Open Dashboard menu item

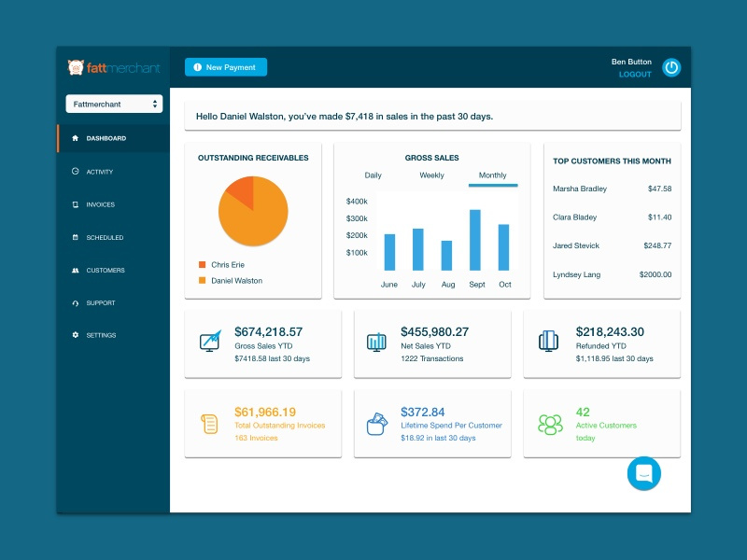click(x=113, y=138)
